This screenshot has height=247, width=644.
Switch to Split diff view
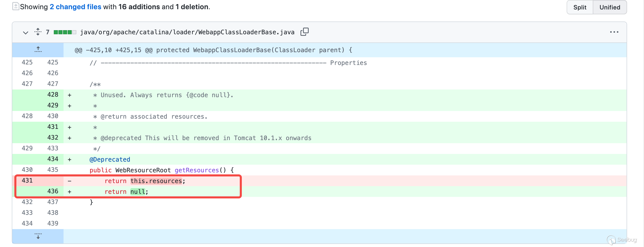[x=580, y=7]
